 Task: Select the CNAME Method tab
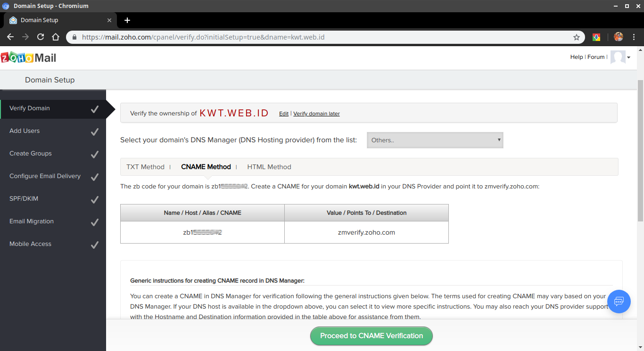(206, 167)
